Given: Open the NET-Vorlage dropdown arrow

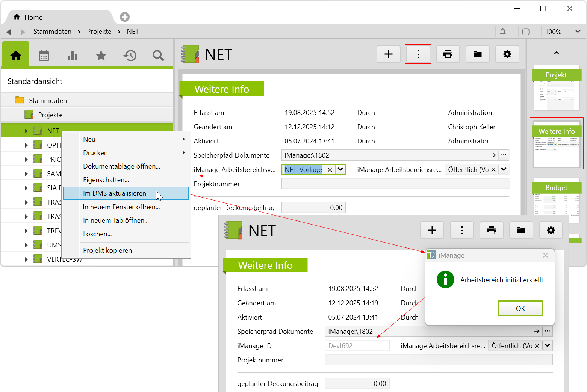Looking at the screenshot, I should click(x=340, y=169).
